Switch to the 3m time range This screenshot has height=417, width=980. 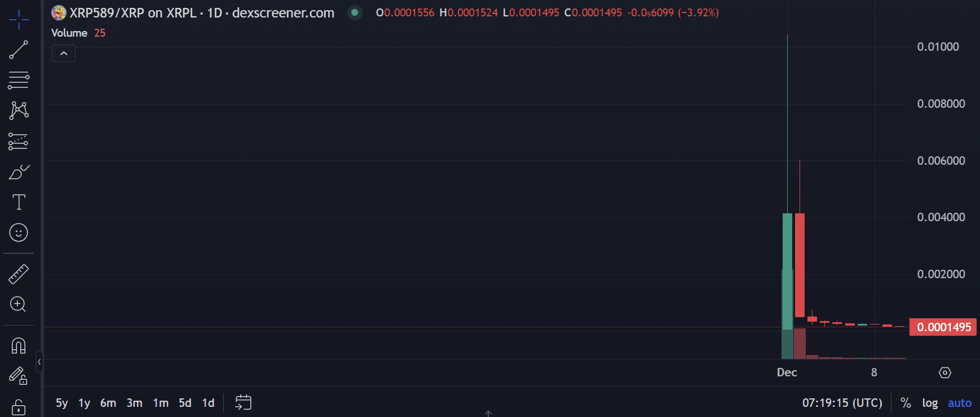click(x=134, y=403)
